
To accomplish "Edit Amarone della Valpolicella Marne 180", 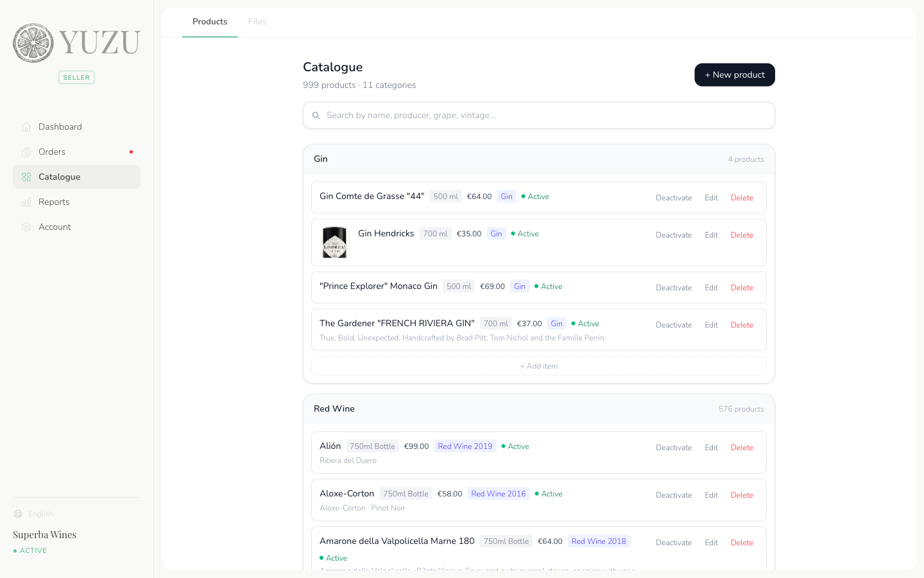I will tap(711, 543).
